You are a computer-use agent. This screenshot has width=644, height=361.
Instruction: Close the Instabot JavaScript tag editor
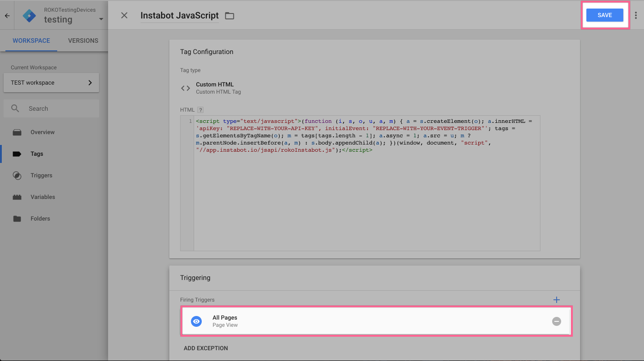[x=124, y=15]
